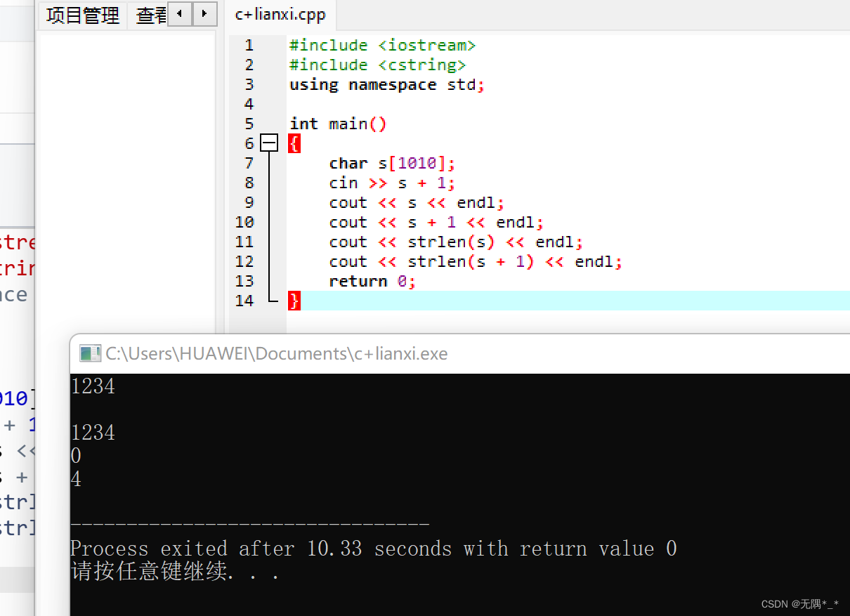Image resolution: width=850 pixels, height=616 pixels.
Task: Click the CSDN @无隅*_* watermark link
Action: pyautogui.click(x=801, y=604)
